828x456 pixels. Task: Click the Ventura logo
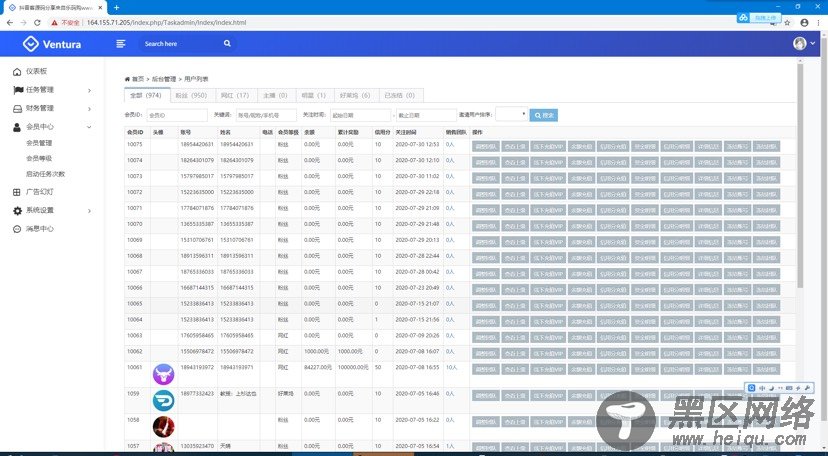click(52, 44)
